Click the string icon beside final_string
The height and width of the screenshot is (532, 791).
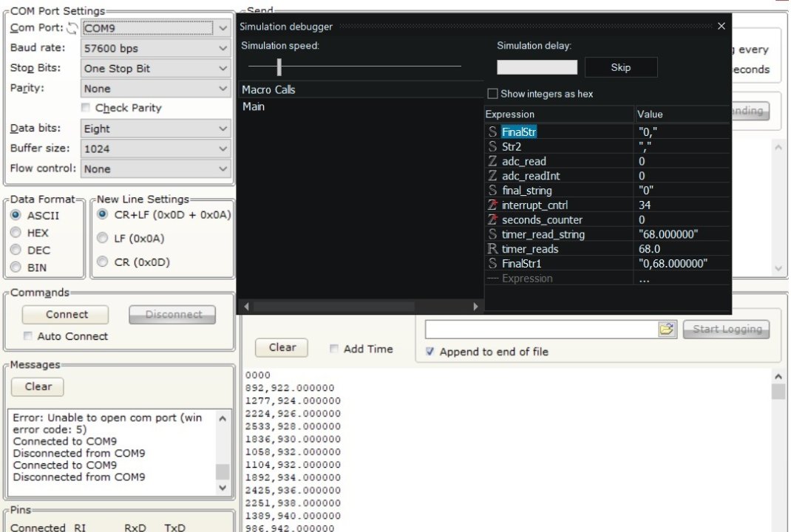[x=492, y=190]
